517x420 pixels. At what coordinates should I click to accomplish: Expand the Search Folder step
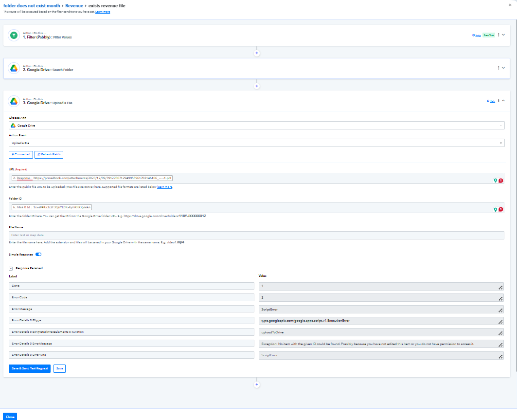tap(503, 68)
